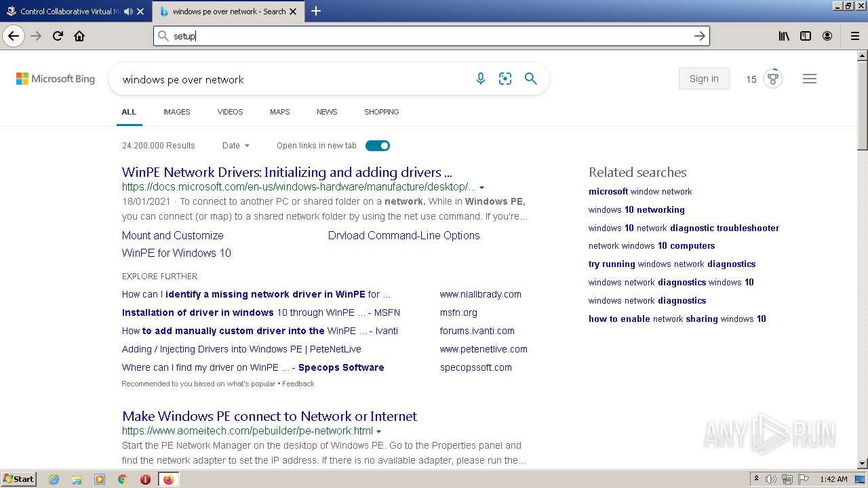Screen dimensions: 868x488
Task: Launch Opera from the taskbar
Action: pos(145,479)
